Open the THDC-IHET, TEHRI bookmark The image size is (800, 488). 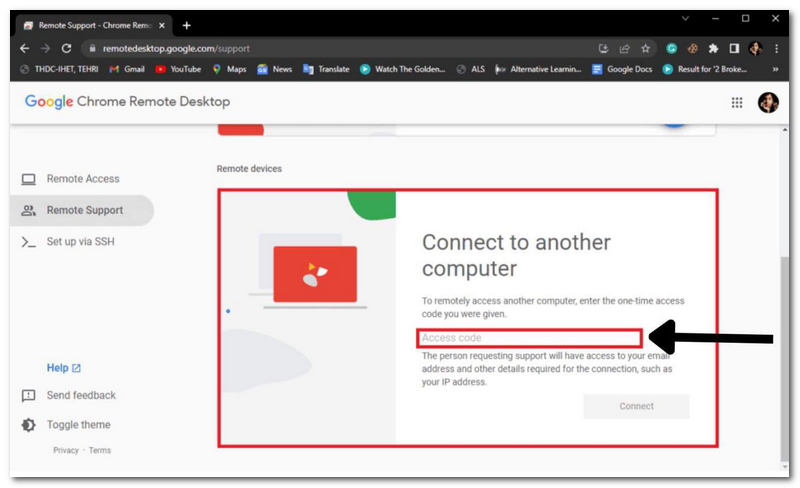point(59,69)
